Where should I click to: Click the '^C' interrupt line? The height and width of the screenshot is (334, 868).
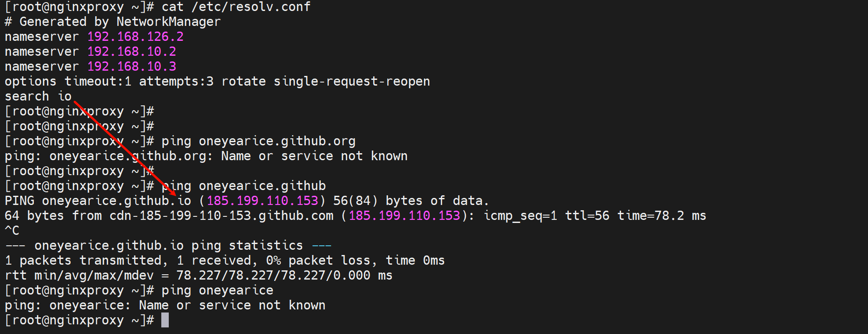(x=12, y=230)
